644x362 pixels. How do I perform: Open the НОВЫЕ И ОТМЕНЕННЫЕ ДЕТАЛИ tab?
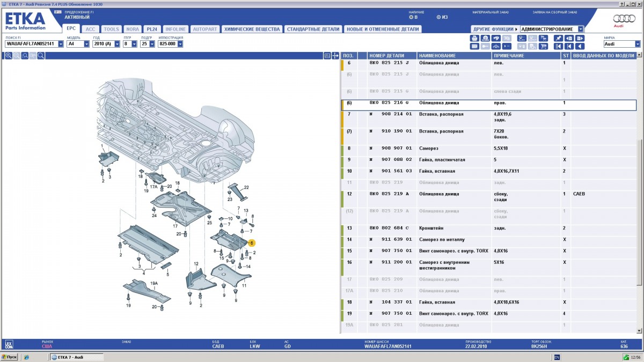383,29
